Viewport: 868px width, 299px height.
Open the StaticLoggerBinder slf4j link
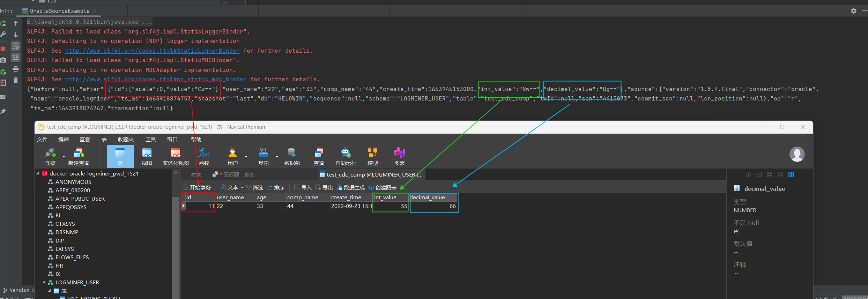(152, 51)
